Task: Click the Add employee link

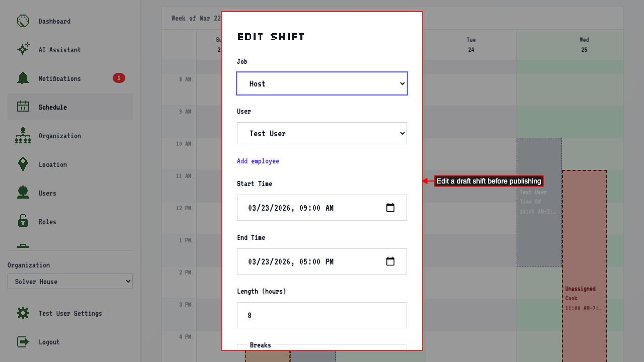Action: click(x=258, y=161)
